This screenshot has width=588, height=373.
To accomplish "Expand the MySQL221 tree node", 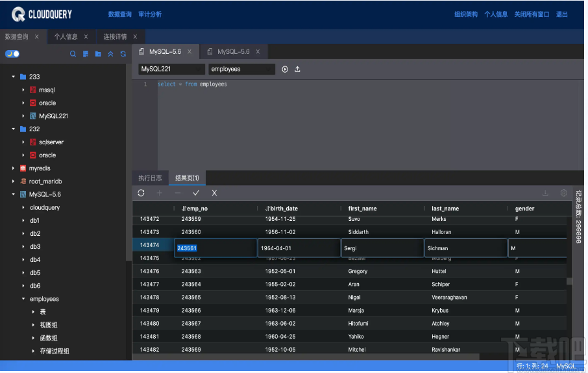I will point(23,116).
